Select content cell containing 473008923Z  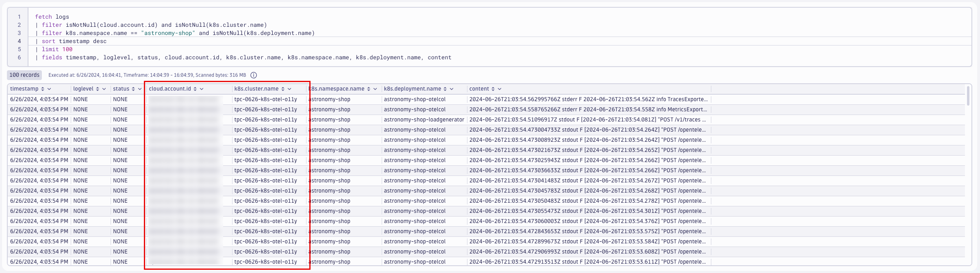point(589,140)
